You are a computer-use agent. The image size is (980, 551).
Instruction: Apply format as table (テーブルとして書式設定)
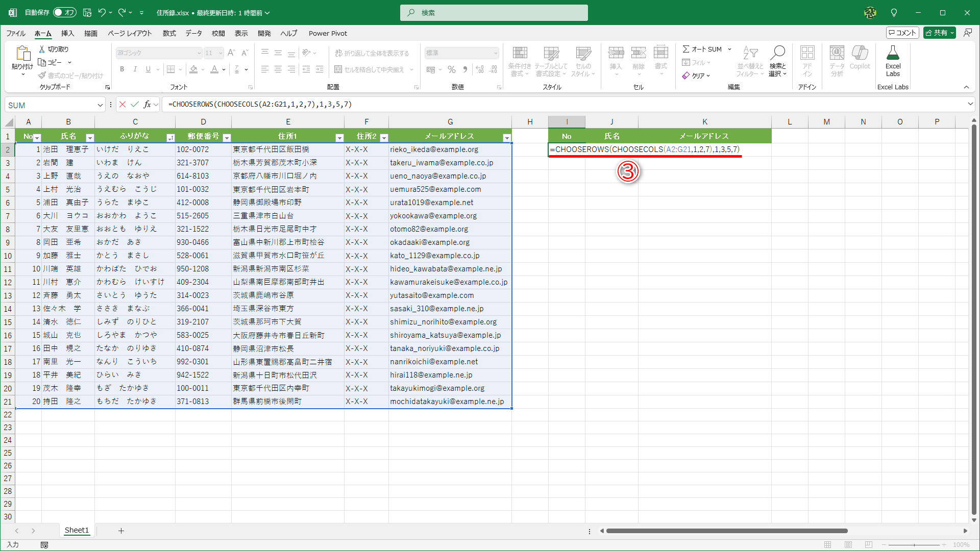point(551,61)
